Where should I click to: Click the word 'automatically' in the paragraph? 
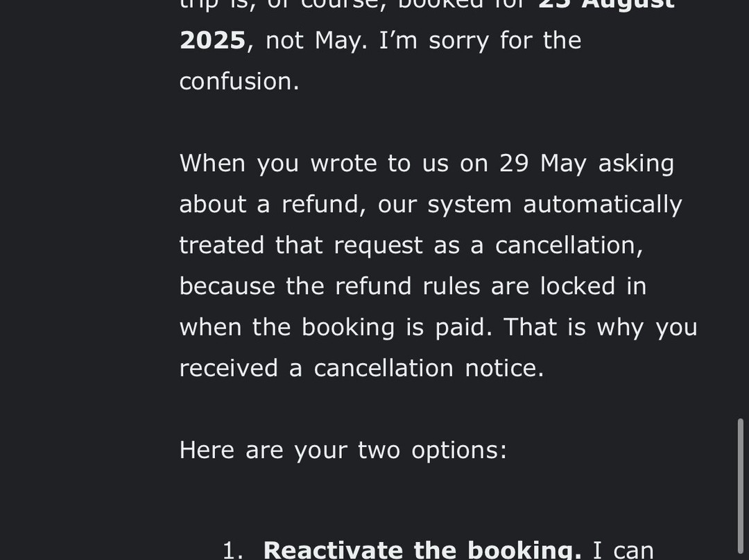[603, 205]
